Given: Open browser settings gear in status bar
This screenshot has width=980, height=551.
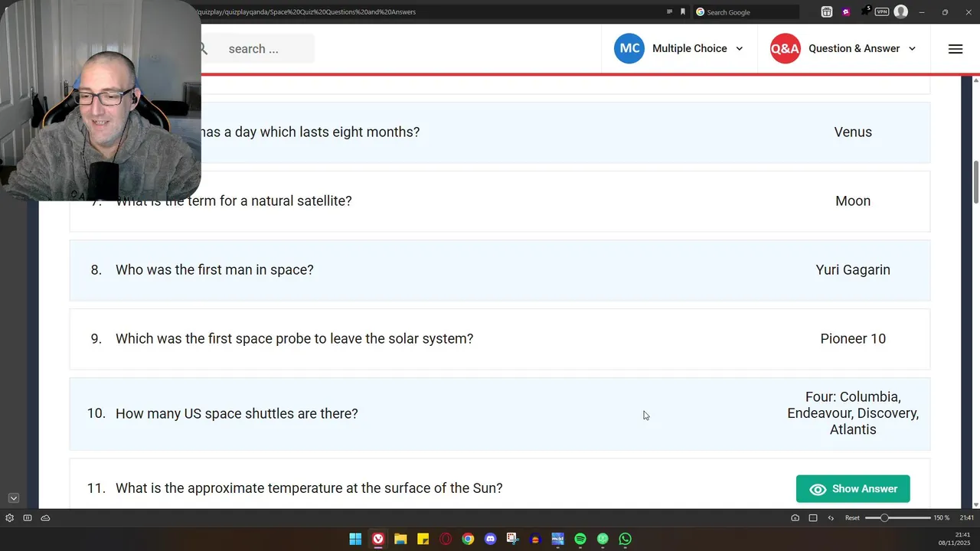Looking at the screenshot, I should tap(9, 518).
